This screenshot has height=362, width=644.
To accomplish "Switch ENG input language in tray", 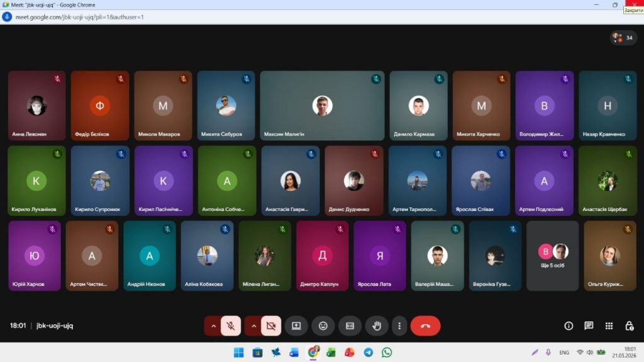I will click(564, 353).
